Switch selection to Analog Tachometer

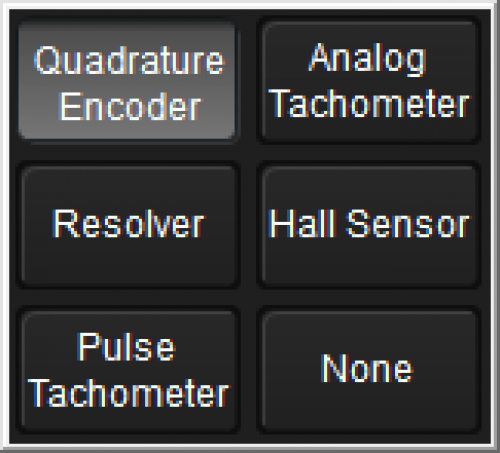369,82
